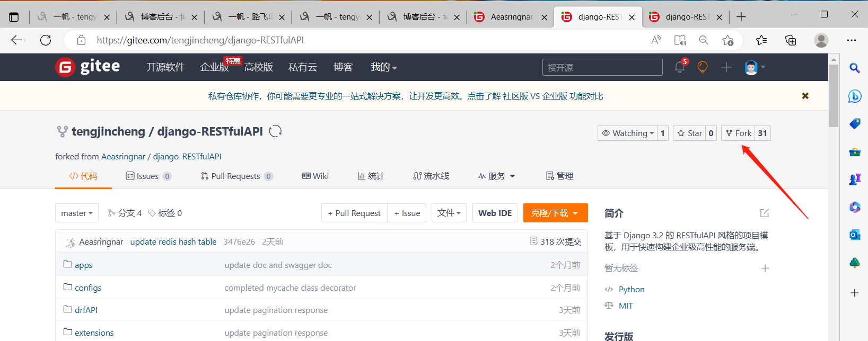Viewport: 868px width, 341px height.
Task: Open the tools briefcase sidebar icon
Action: click(x=854, y=152)
